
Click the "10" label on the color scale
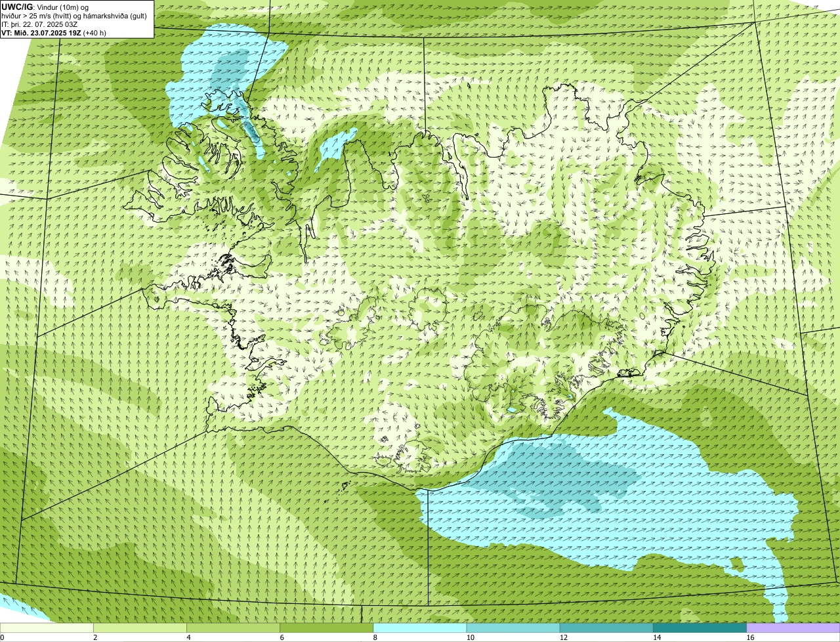pyautogui.click(x=470, y=637)
